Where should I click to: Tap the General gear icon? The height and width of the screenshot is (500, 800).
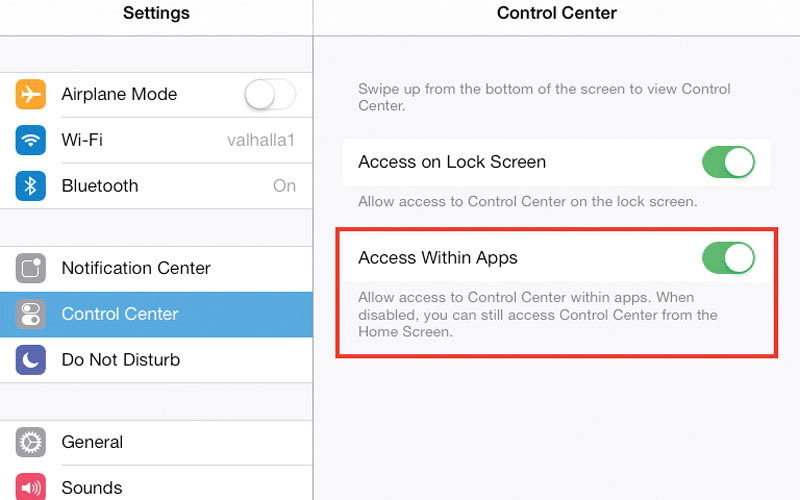[31, 442]
